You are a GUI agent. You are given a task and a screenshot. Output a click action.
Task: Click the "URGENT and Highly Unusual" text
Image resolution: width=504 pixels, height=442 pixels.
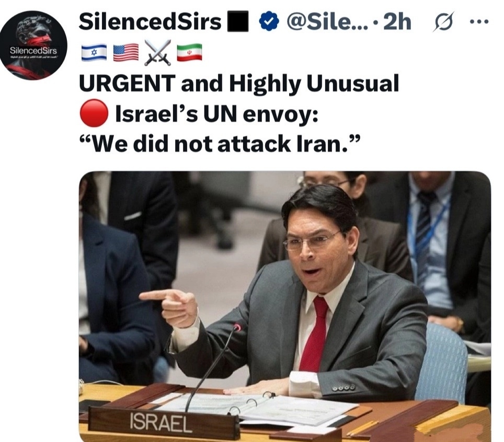[239, 84]
